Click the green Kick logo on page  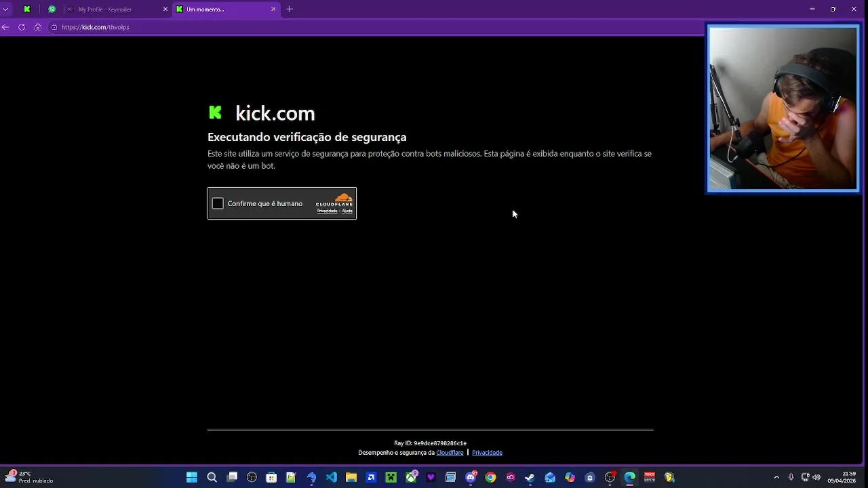215,113
